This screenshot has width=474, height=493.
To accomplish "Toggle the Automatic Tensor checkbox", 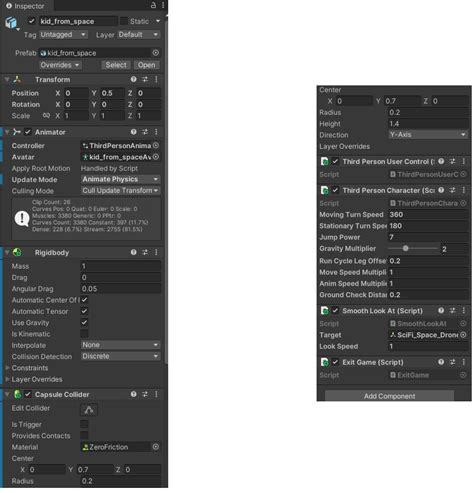I will 84,311.
